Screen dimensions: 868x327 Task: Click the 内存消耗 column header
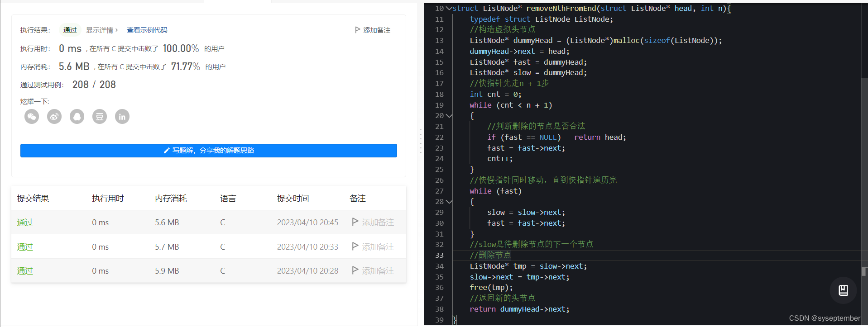[171, 198]
